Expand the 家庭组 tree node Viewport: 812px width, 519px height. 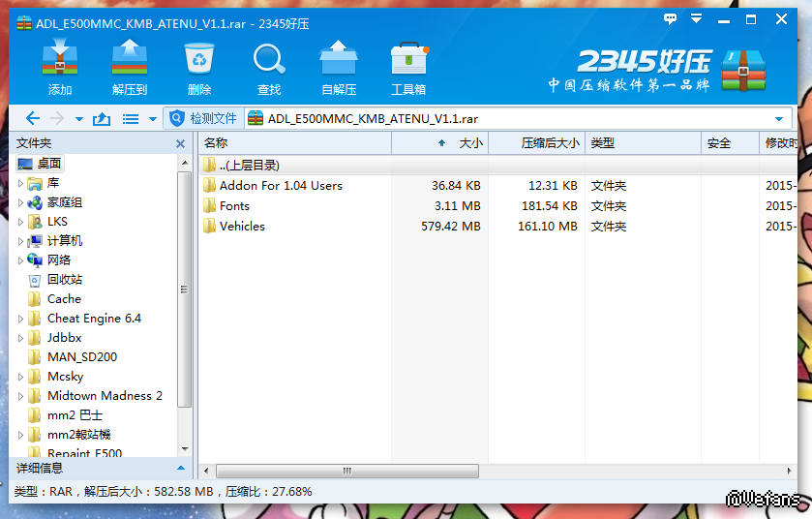tap(20, 202)
